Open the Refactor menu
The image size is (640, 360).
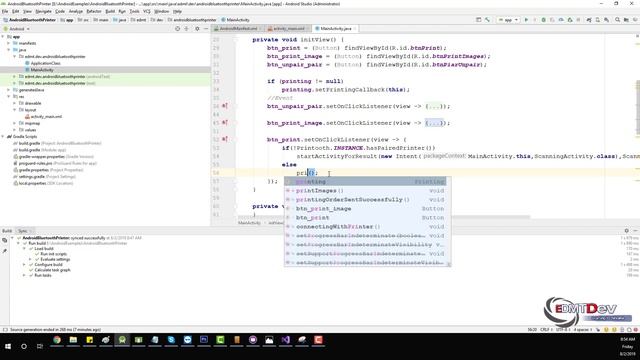pyautogui.click(x=94, y=11)
